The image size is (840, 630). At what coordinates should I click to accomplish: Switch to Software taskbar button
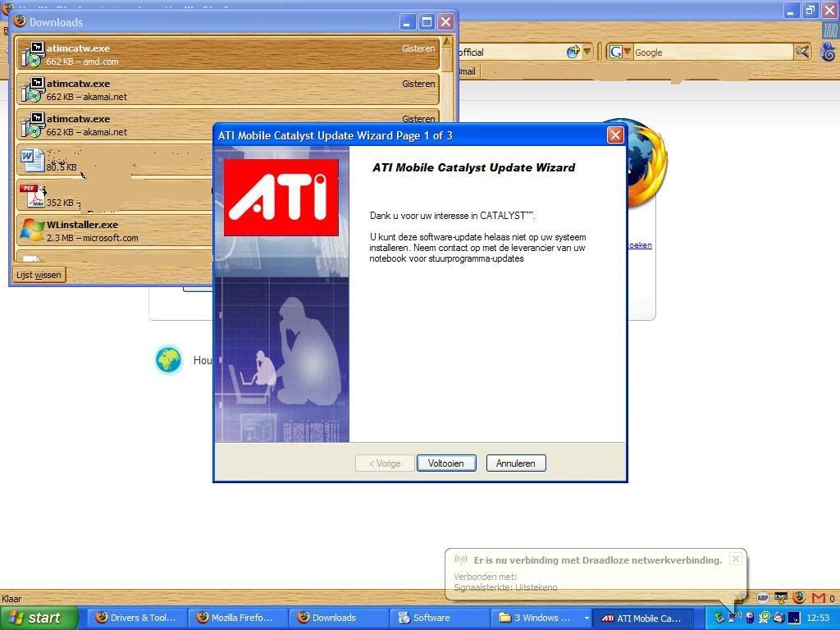(439, 618)
